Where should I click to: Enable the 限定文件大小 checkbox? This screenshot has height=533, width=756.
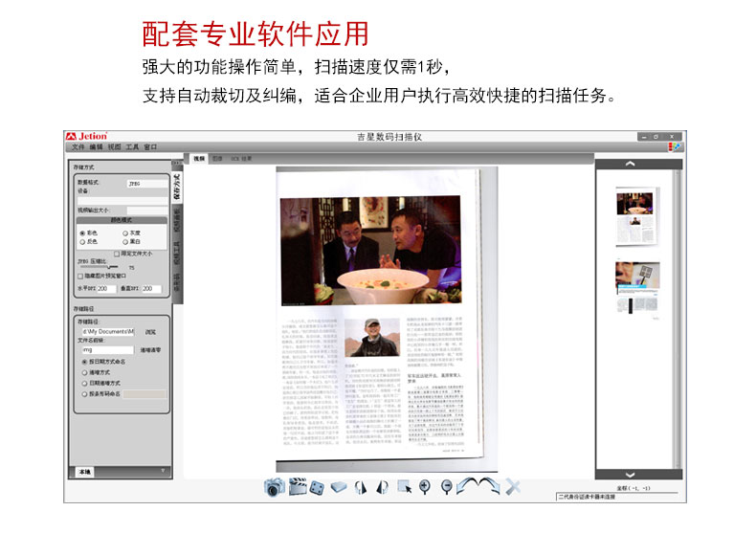pos(117,254)
